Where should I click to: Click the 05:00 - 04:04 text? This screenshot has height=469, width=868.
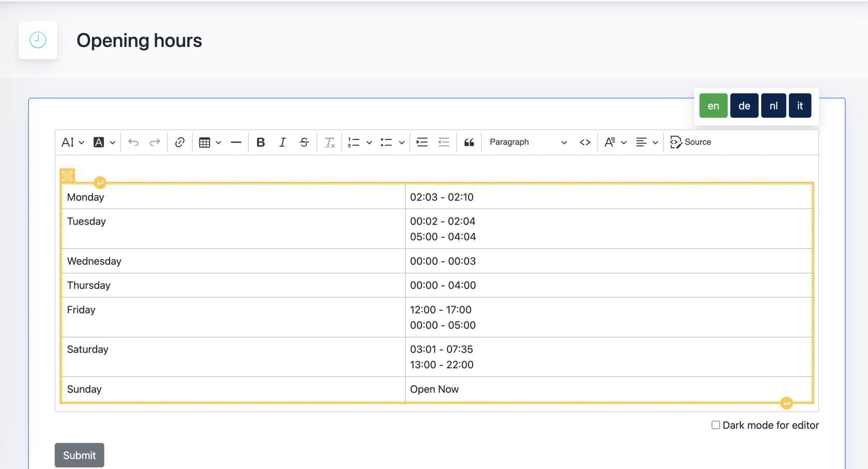pos(443,237)
